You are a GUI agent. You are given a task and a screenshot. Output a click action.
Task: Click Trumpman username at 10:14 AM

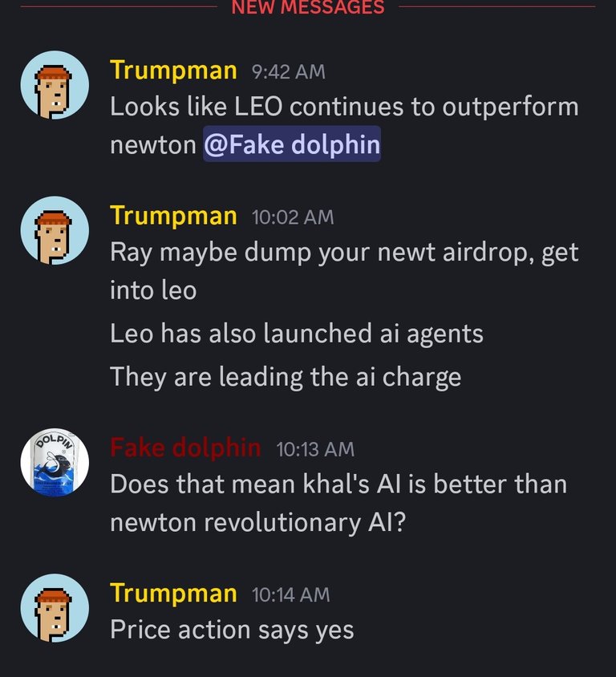[173, 594]
